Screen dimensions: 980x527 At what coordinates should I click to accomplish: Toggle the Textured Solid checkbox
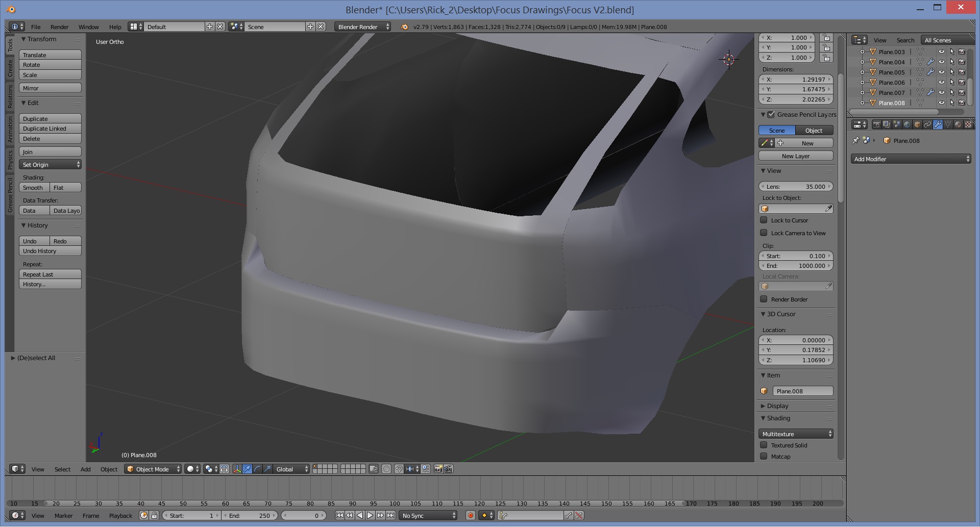tap(764, 445)
